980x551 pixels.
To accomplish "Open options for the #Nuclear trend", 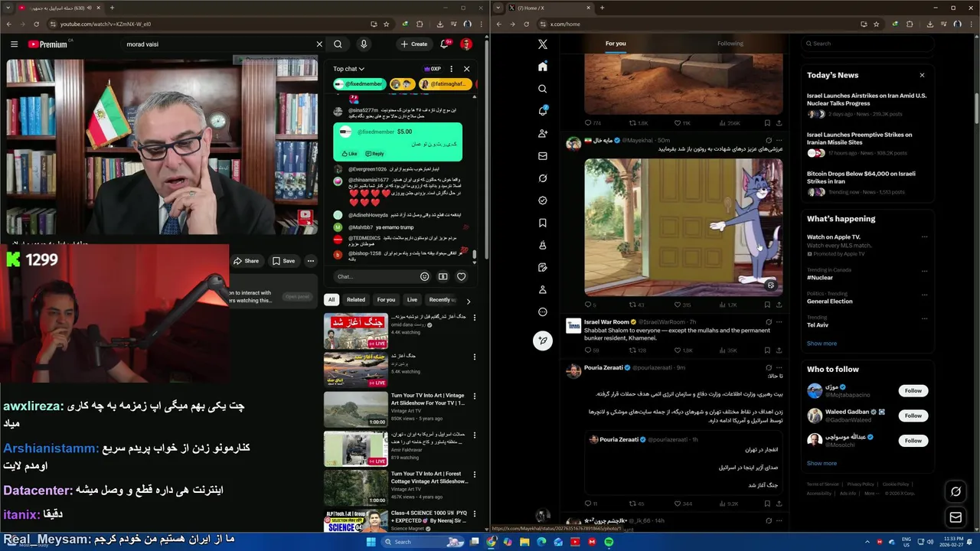I will [924, 270].
